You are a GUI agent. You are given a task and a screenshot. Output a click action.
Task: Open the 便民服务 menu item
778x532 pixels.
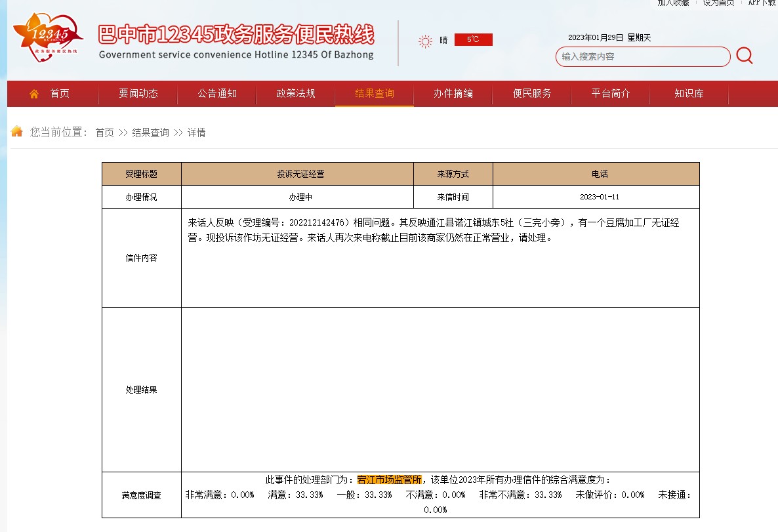(x=532, y=93)
